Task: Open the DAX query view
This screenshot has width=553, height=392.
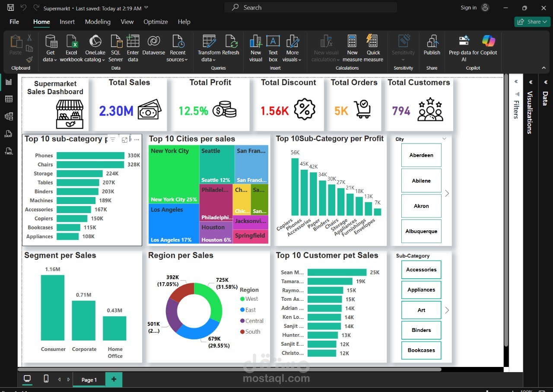Action: click(8, 134)
